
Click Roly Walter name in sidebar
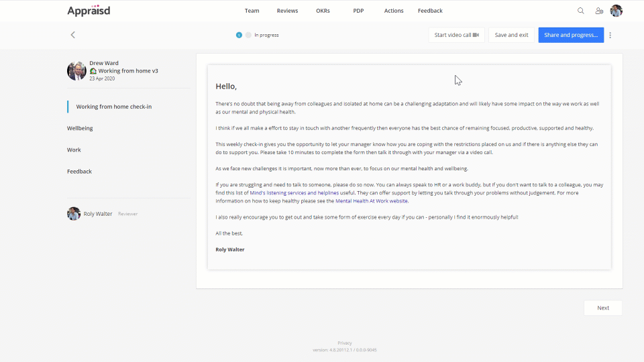click(x=98, y=214)
